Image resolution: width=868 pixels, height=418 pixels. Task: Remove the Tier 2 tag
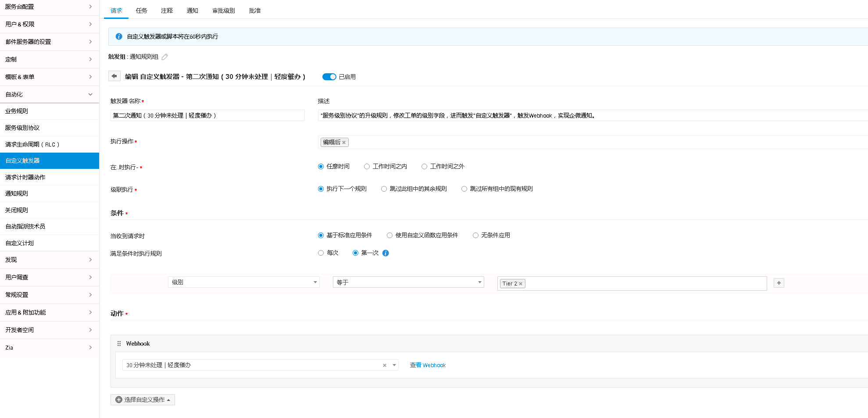click(x=521, y=284)
